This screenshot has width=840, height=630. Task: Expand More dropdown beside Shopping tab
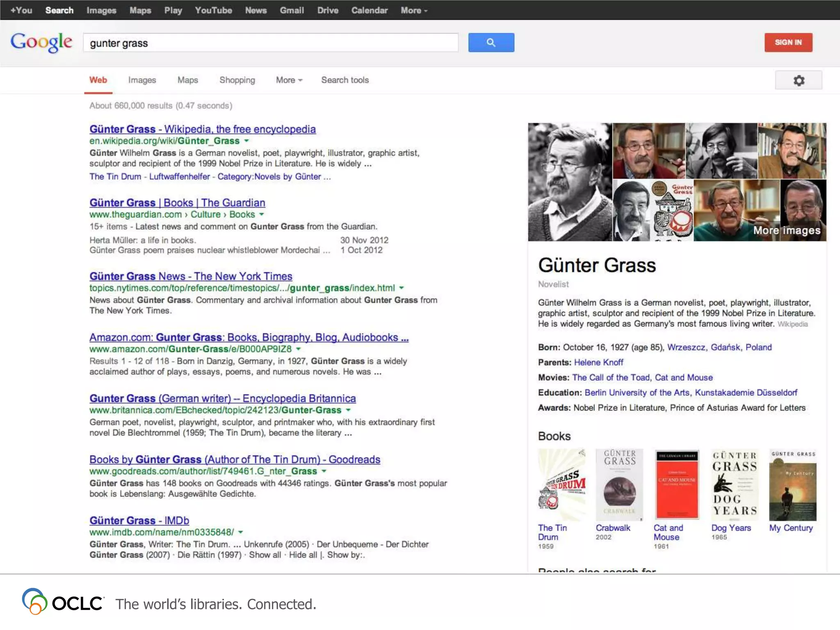click(x=289, y=80)
